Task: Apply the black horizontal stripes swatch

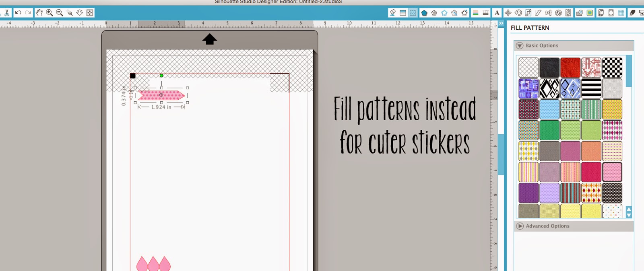Action: pyautogui.click(x=591, y=88)
